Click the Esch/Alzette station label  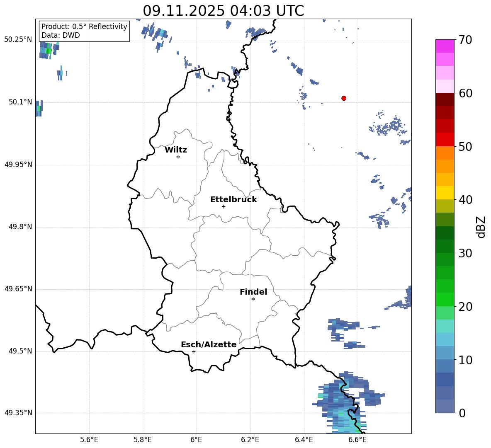pyautogui.click(x=209, y=344)
